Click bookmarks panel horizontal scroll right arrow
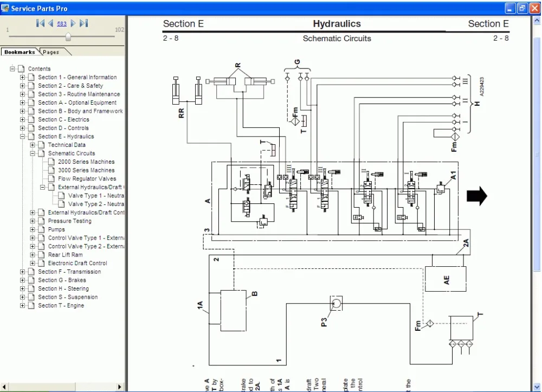Image resolution: width=542 pixels, height=392 pixels. point(120,387)
